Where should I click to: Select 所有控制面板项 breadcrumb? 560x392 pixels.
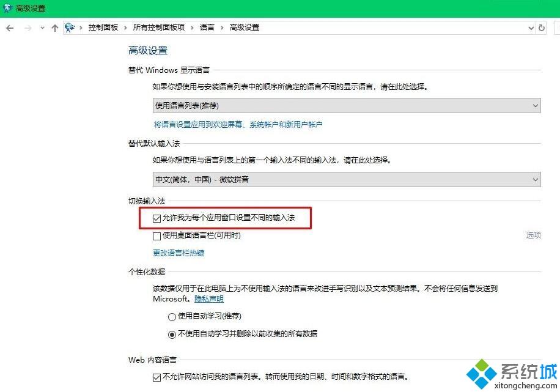click(159, 28)
